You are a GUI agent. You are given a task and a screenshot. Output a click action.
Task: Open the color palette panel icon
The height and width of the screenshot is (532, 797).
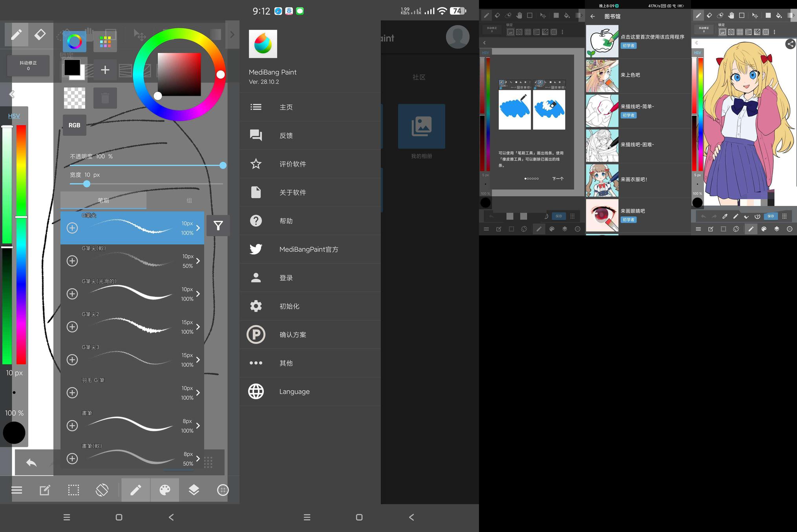coord(165,490)
